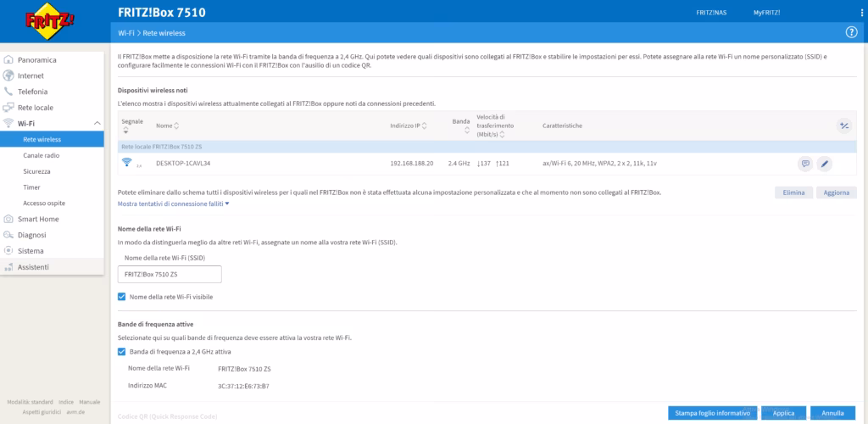Click the Rete locale computers icon
Screen dimensions: 868x424
8,108
